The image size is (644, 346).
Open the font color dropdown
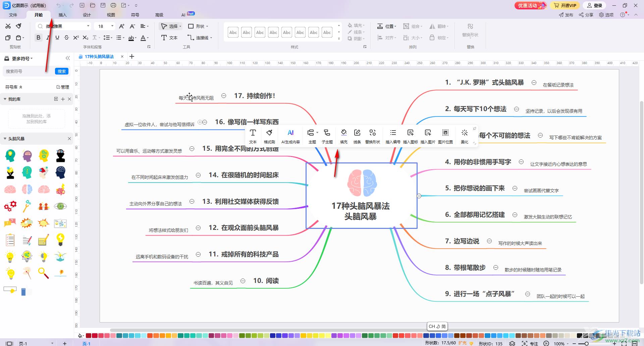click(x=145, y=38)
